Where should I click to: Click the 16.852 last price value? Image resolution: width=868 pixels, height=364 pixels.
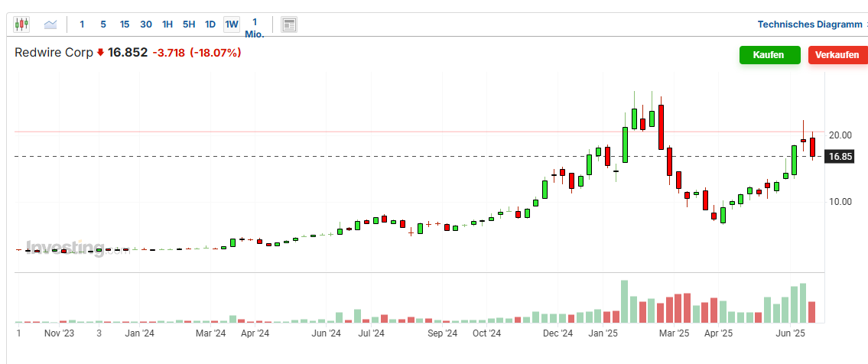[127, 53]
